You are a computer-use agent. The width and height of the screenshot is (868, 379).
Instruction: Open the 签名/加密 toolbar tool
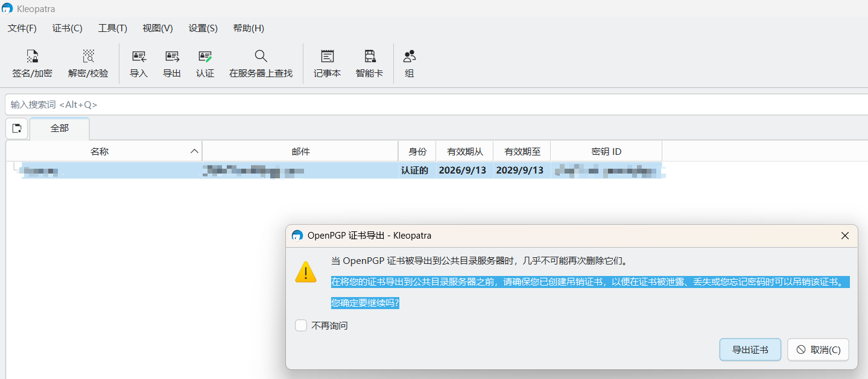click(x=33, y=64)
